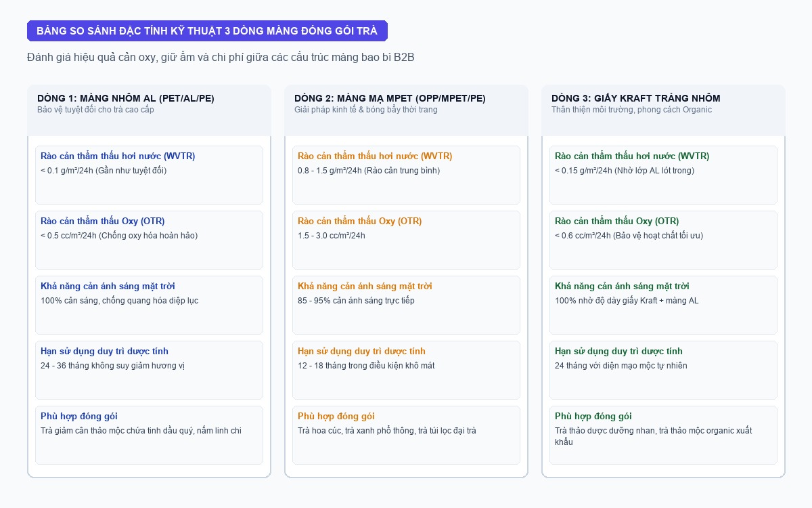This screenshot has height=508, width=812.
Task: Select the text starting "Trà giảm cân thảo mộc"
Action: 141,431
